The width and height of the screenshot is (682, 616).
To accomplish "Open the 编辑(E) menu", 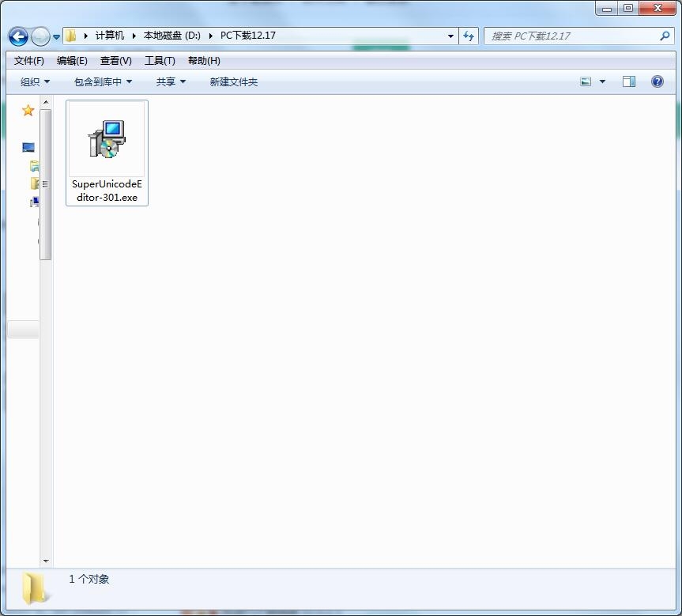I will click(x=72, y=61).
